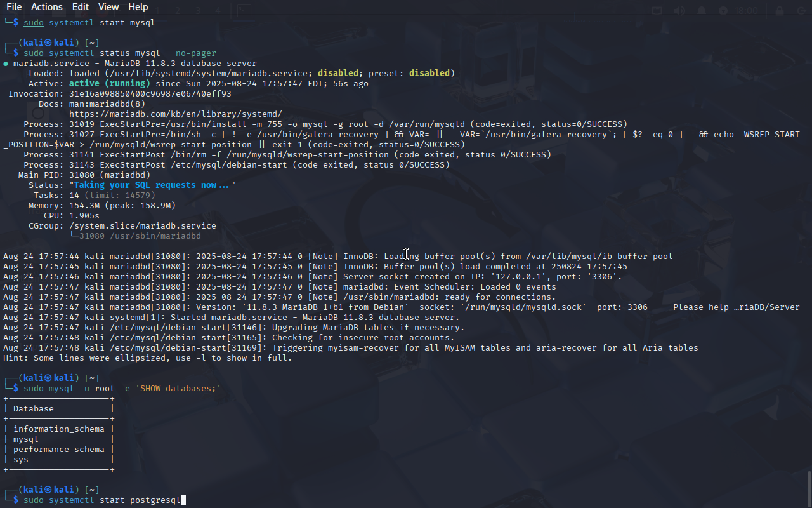
Task: Click the '31080 /usr/sbin/mariadbd' process entry
Action: (x=140, y=236)
